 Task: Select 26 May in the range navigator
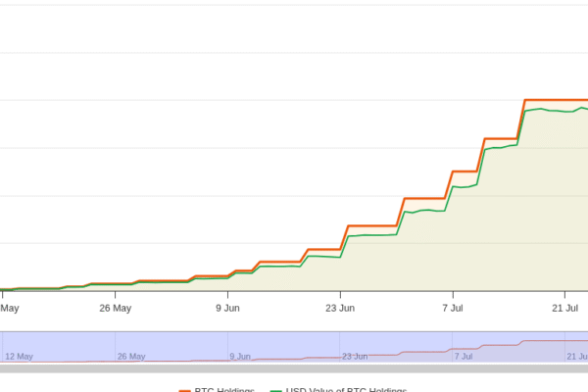pyautogui.click(x=130, y=356)
